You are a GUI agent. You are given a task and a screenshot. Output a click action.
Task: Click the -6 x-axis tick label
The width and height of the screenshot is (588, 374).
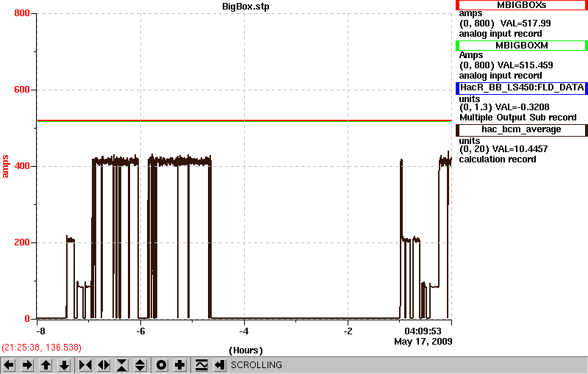140,331
